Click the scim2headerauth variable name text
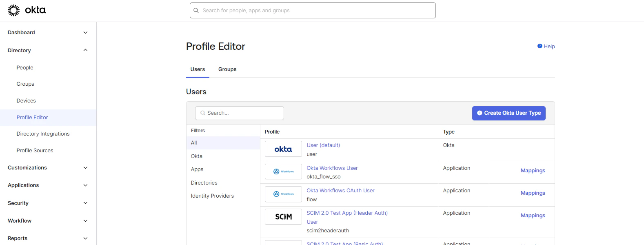Screen dimensions: 644x245 point(328,231)
